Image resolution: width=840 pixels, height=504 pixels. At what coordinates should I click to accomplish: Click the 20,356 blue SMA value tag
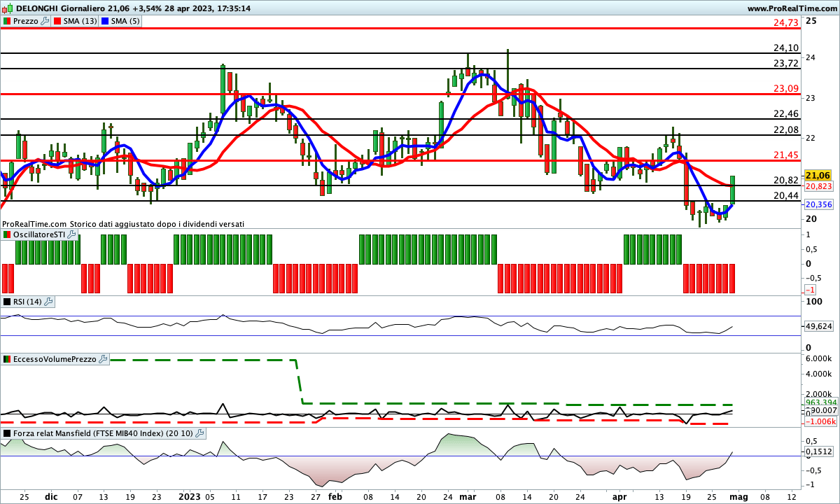pos(818,204)
